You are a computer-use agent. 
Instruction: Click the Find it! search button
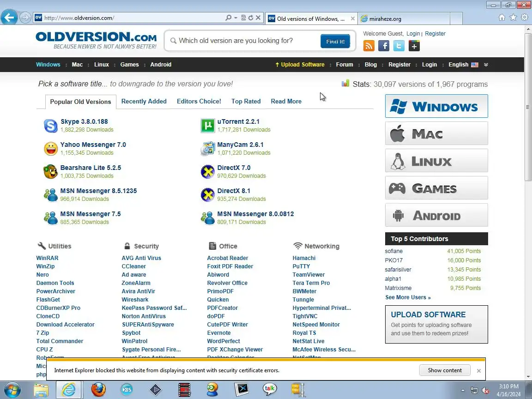(x=335, y=41)
